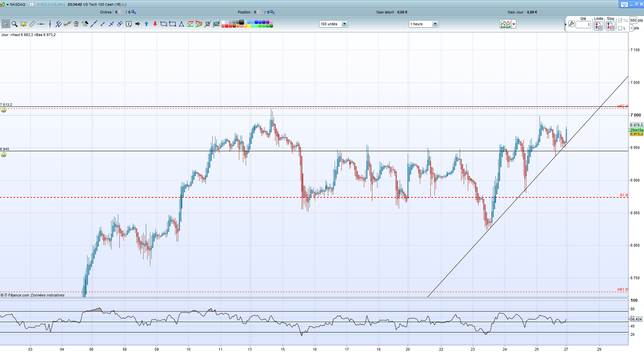Select the vertical line drawing tool
Image resolution: width=644 pixels, height=352 pixels.
[x=50, y=24]
